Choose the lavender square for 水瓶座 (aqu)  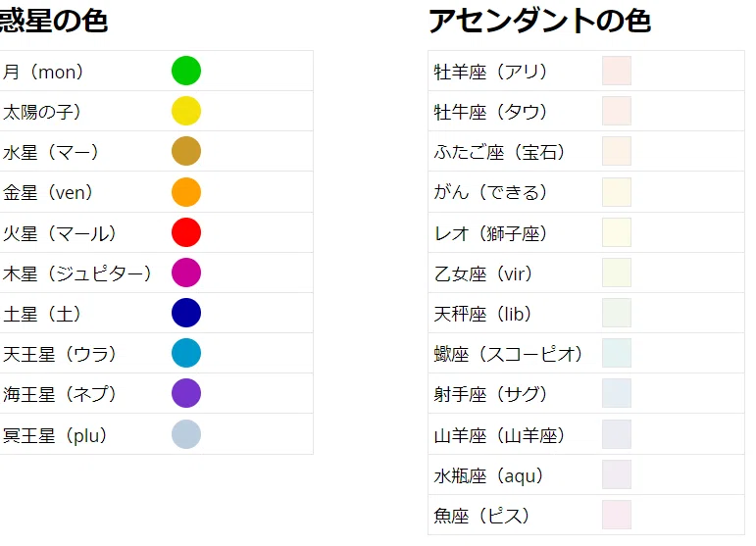(x=617, y=474)
